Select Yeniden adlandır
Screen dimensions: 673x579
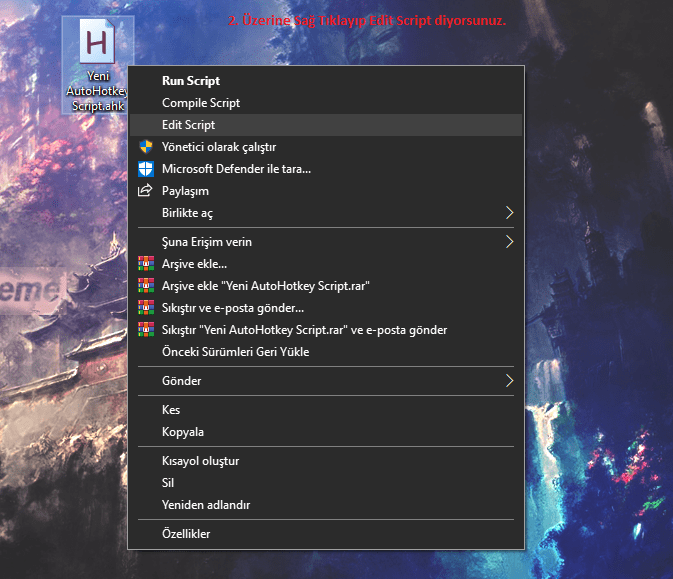click(x=326, y=505)
